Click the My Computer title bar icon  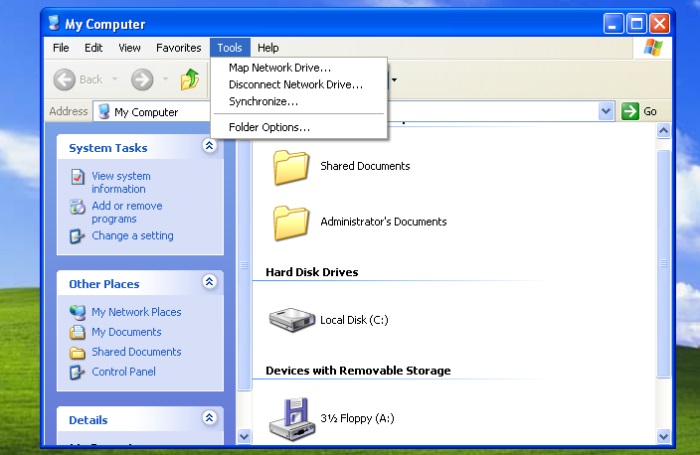(x=54, y=23)
